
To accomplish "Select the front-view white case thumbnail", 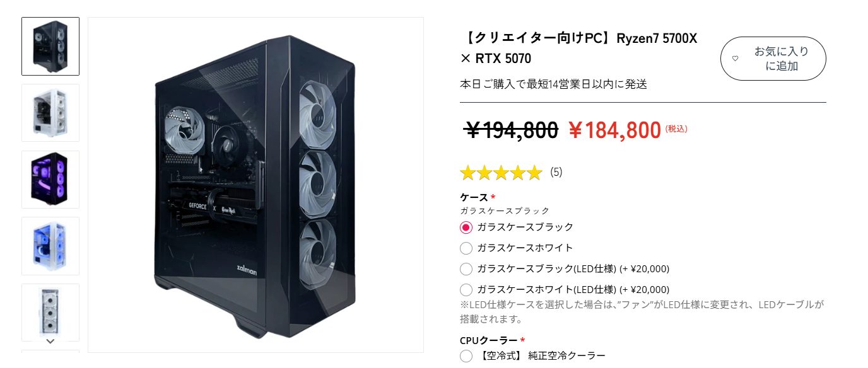I will point(50,312).
